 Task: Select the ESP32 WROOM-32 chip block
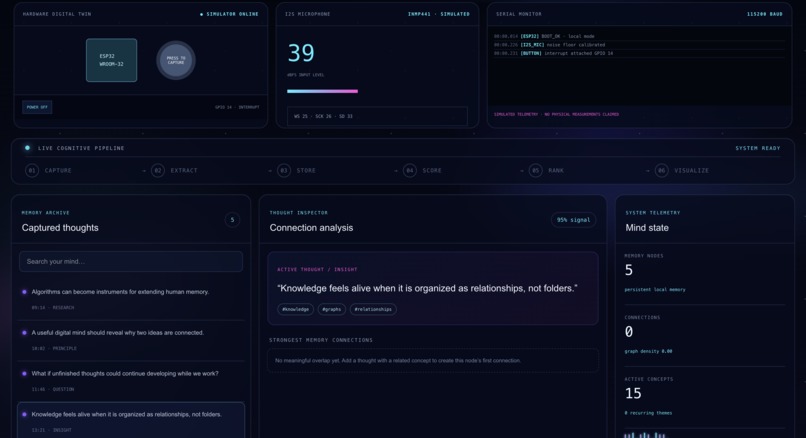(x=112, y=60)
